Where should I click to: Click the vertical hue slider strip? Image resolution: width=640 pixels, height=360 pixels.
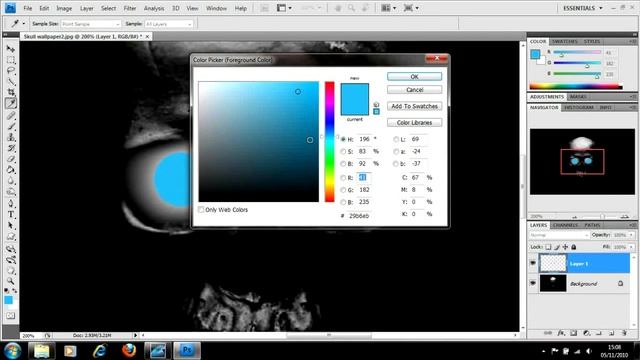(329, 142)
